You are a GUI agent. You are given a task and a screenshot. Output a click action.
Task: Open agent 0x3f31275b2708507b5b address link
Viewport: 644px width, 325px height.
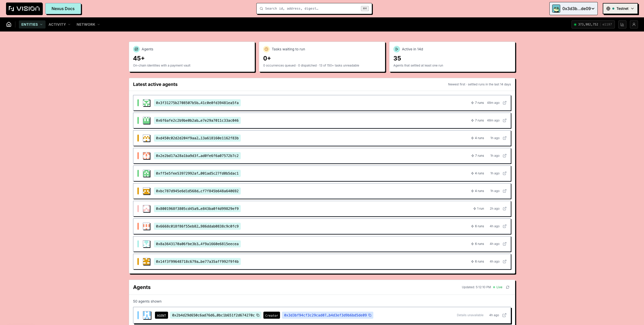tap(197, 103)
